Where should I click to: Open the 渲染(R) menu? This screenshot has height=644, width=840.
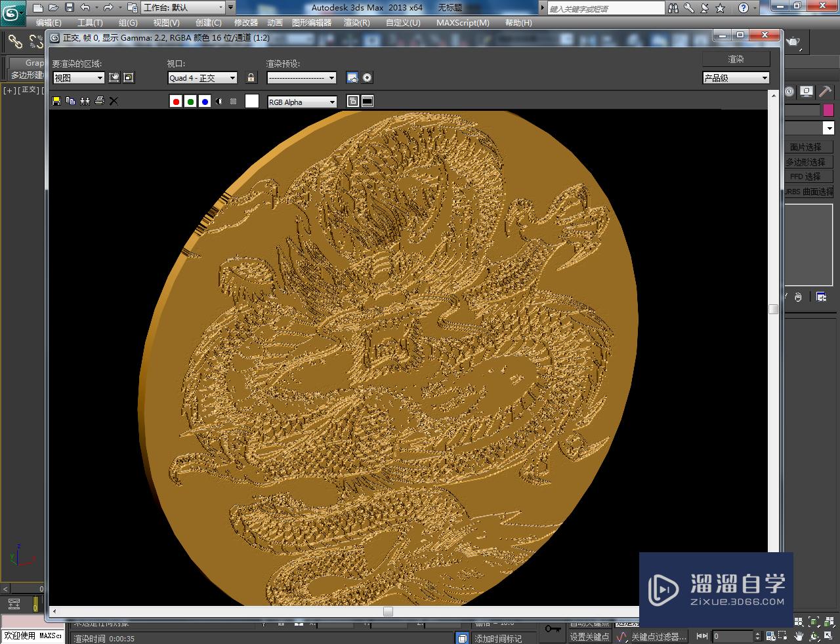click(x=357, y=22)
